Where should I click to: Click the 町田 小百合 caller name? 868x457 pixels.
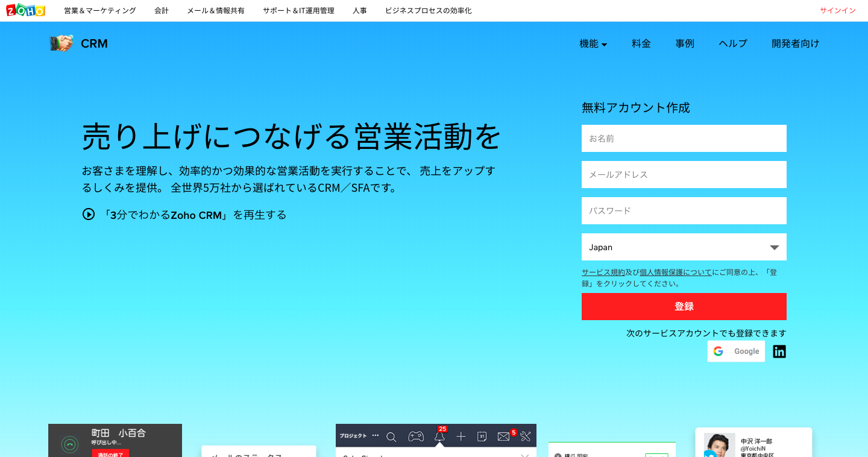[x=119, y=433]
